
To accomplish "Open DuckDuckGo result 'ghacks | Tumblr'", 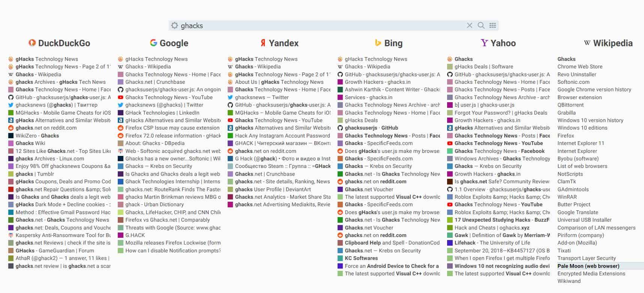I will click(x=35, y=174).
